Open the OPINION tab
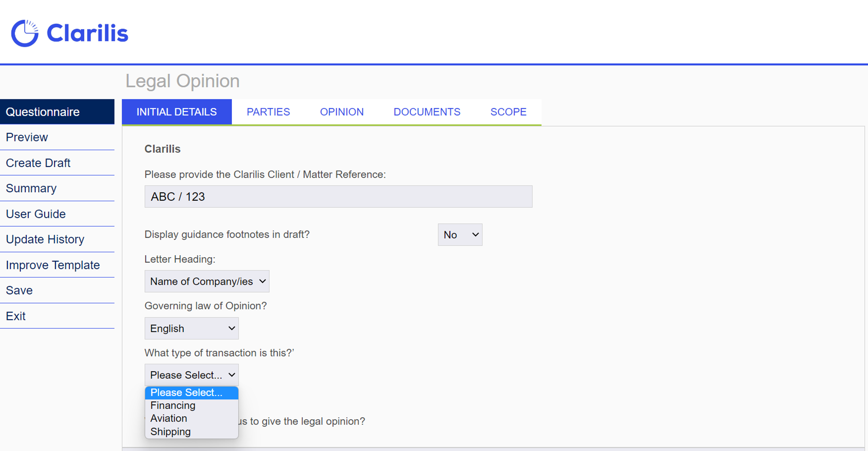The height and width of the screenshot is (451, 868). coord(342,112)
